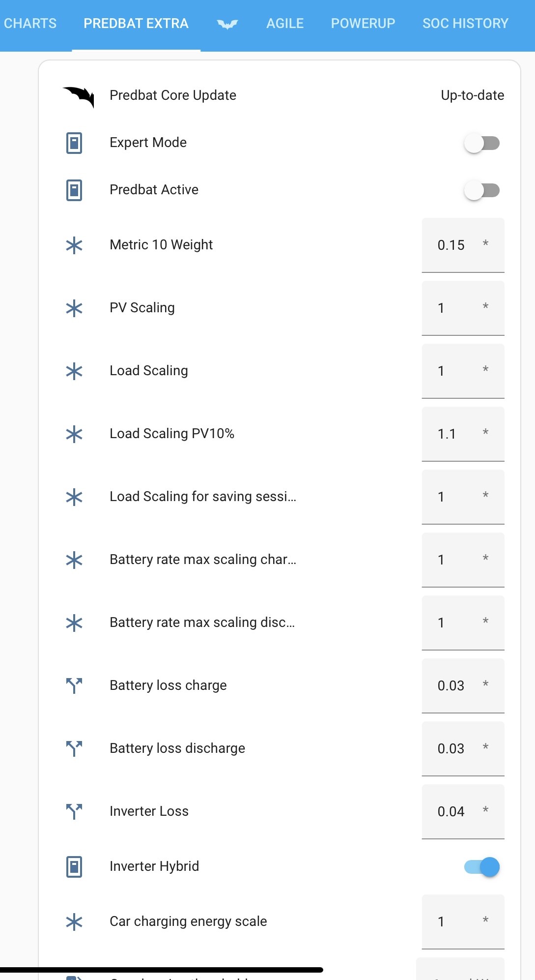Click the Car charging energy scale icon
The height and width of the screenshot is (980, 535).
[74, 922]
